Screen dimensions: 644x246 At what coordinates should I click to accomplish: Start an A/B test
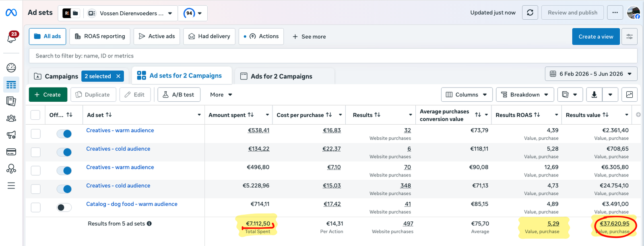click(179, 95)
